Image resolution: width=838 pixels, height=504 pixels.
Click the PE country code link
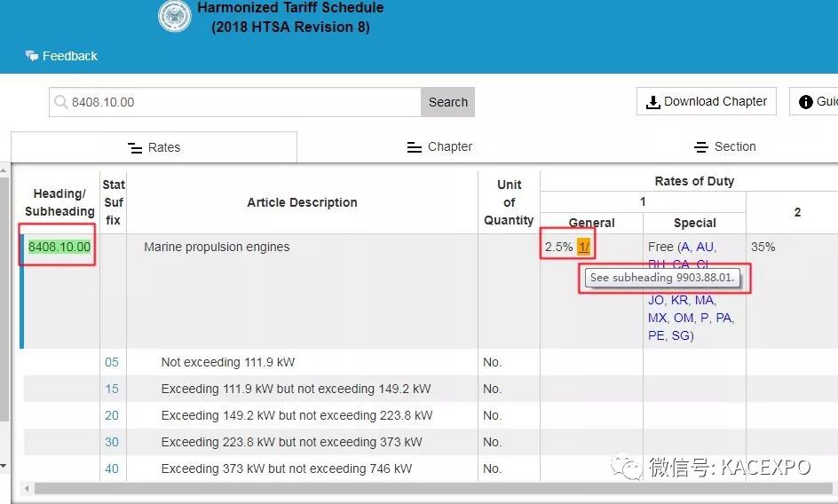tap(656, 335)
